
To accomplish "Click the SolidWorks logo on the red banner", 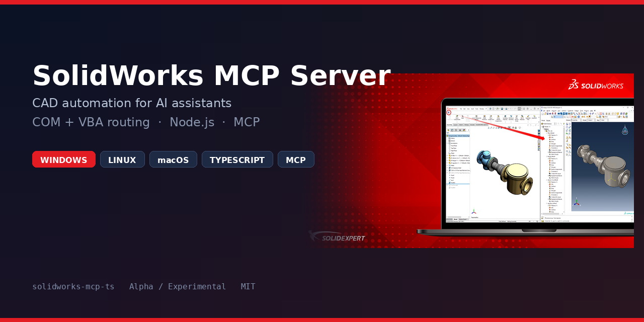I will [x=596, y=85].
